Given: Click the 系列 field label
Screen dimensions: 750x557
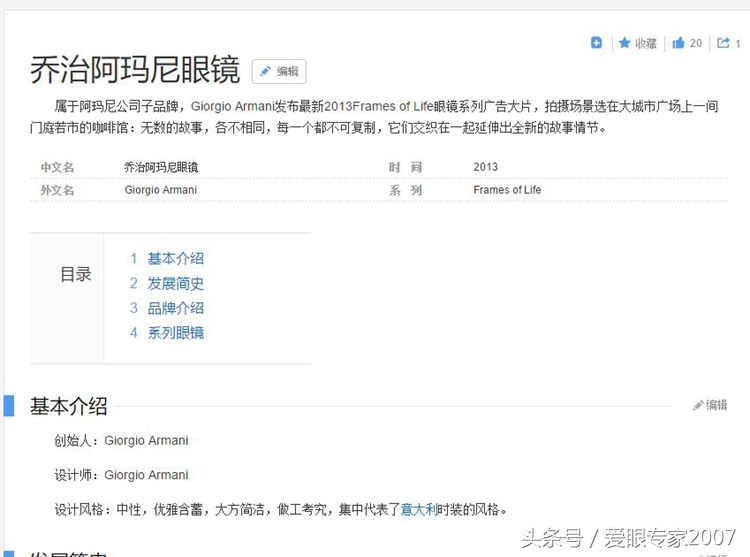Looking at the screenshot, I should 405,190.
